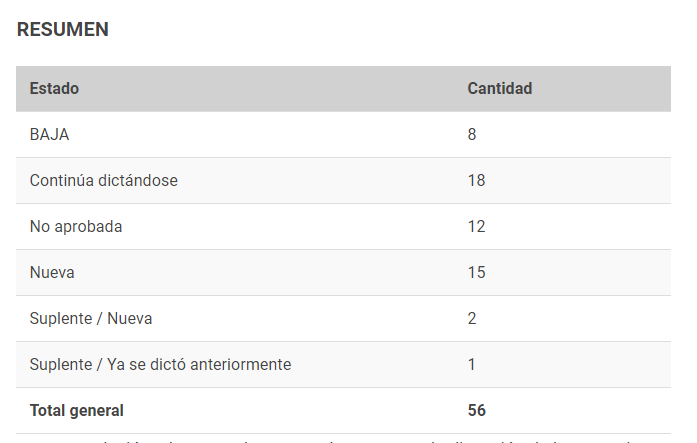Select the Suplente / Nueva row
The height and width of the screenshot is (443, 697).
pyautogui.click(x=343, y=319)
